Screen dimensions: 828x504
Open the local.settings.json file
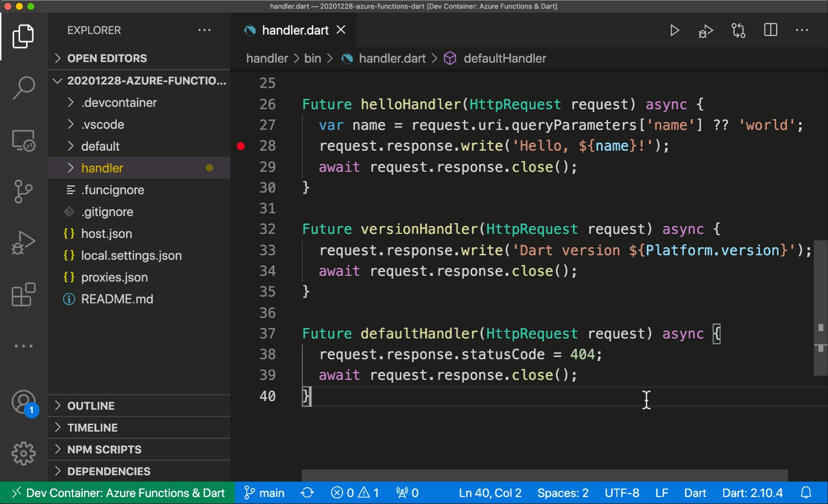click(139, 256)
